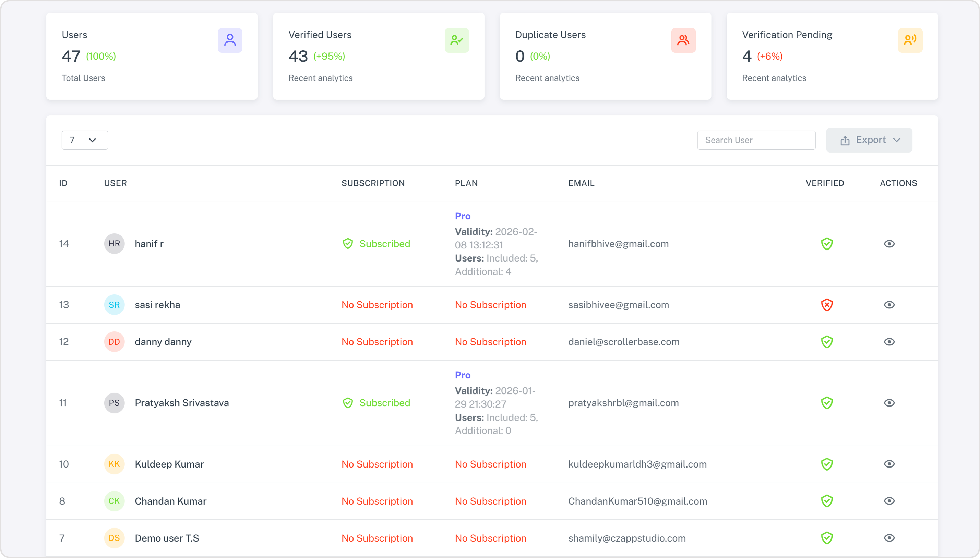Open danny danny's eye view action
This screenshot has height=558, width=980.
point(889,342)
